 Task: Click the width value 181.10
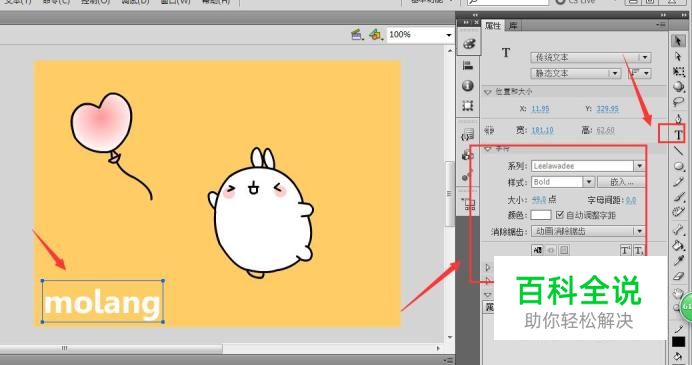(x=542, y=130)
